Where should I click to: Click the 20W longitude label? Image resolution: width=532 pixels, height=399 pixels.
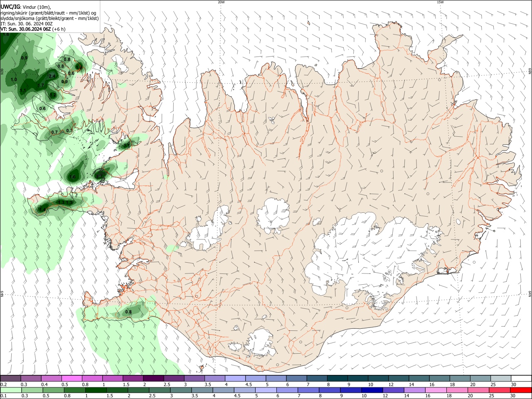tap(221, 2)
